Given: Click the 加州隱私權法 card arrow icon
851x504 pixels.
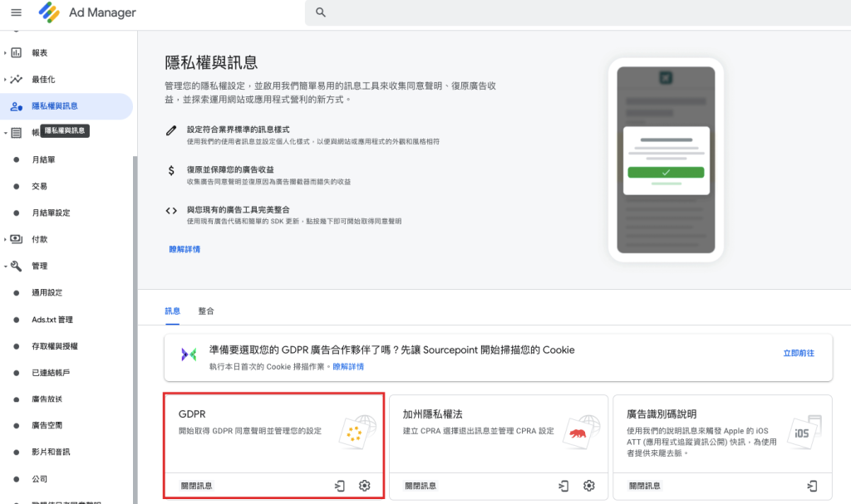Looking at the screenshot, I should pyautogui.click(x=564, y=486).
